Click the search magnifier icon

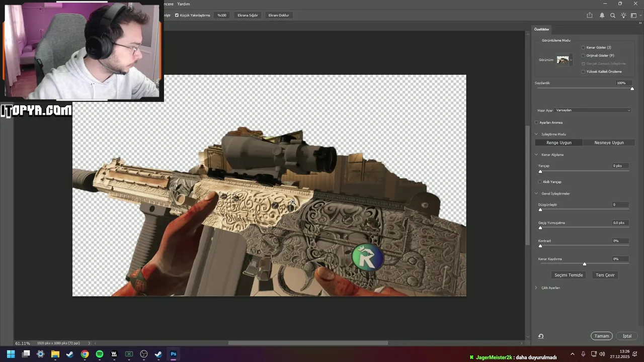pos(613,16)
